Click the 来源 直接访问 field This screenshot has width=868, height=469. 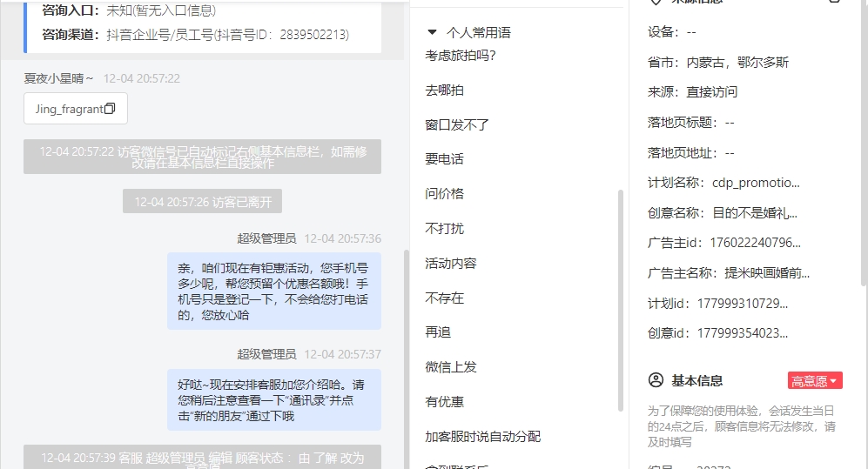click(x=692, y=92)
